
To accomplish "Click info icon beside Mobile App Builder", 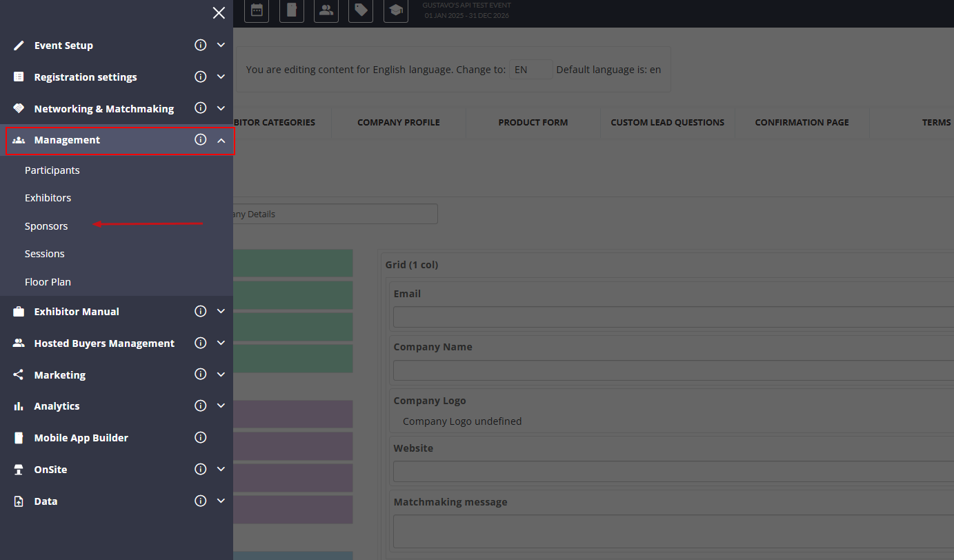I will point(201,438).
